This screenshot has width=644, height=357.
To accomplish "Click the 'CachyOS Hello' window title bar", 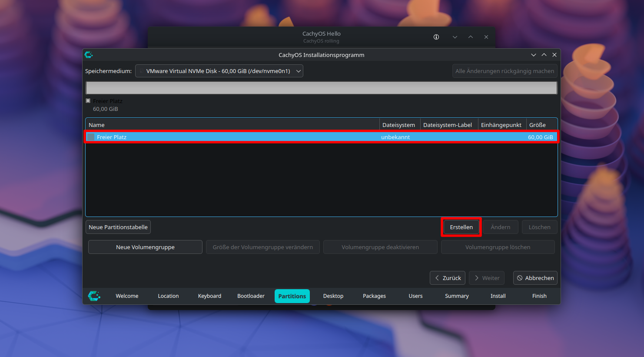I will click(x=322, y=37).
